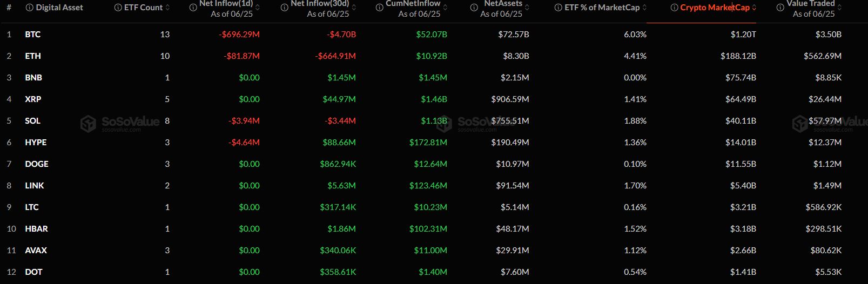Click the info icon beside Value Traded
This screenshot has width=868, height=284.
coord(780,8)
